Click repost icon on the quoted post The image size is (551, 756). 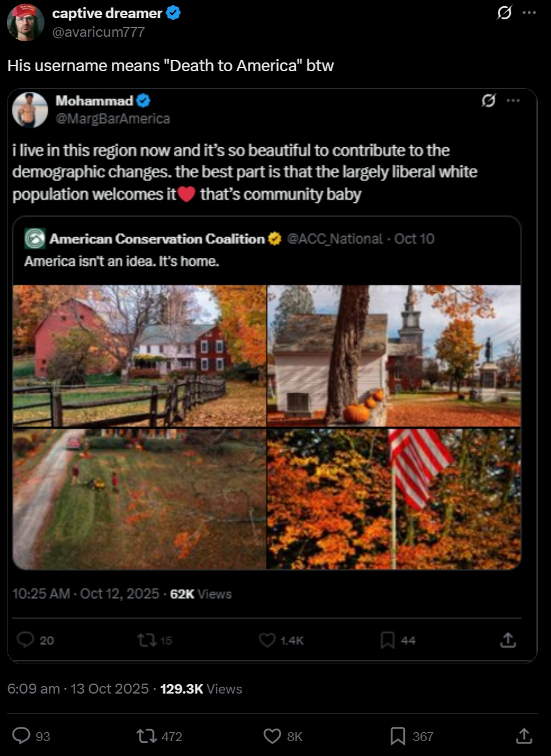point(145,640)
